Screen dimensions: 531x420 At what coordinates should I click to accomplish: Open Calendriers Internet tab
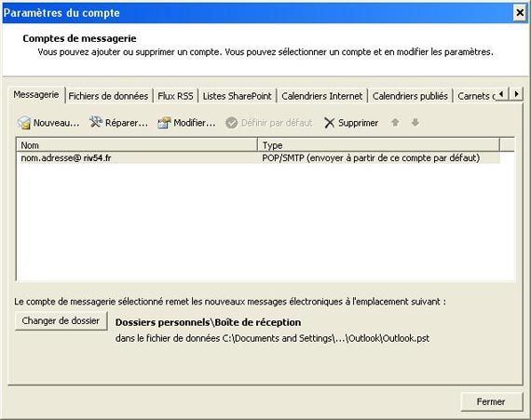[x=321, y=96]
